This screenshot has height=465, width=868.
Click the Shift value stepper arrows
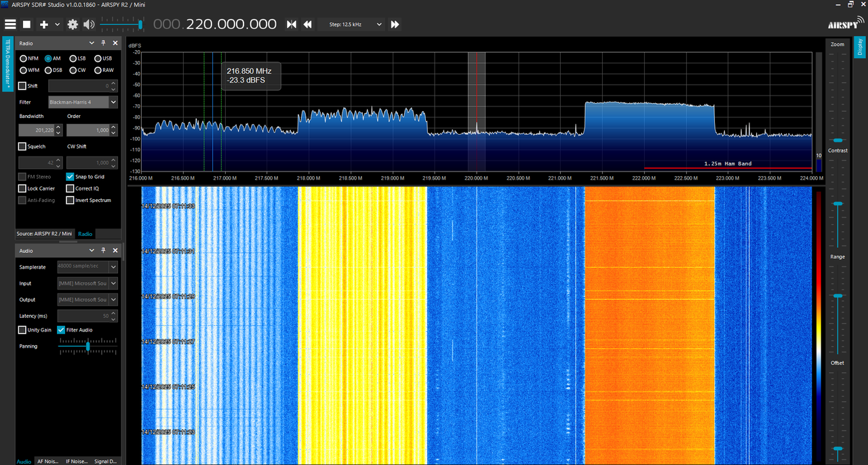coord(114,86)
